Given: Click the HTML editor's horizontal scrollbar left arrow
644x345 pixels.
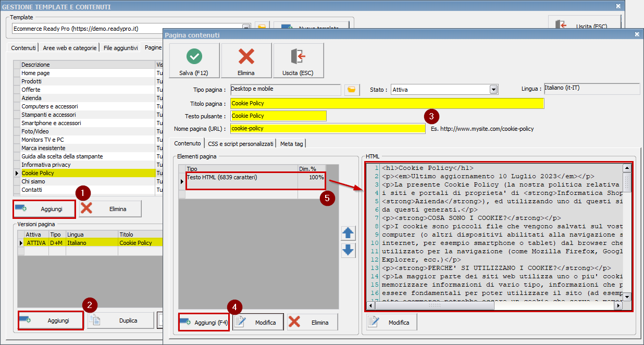Looking at the screenshot, I should [371, 306].
